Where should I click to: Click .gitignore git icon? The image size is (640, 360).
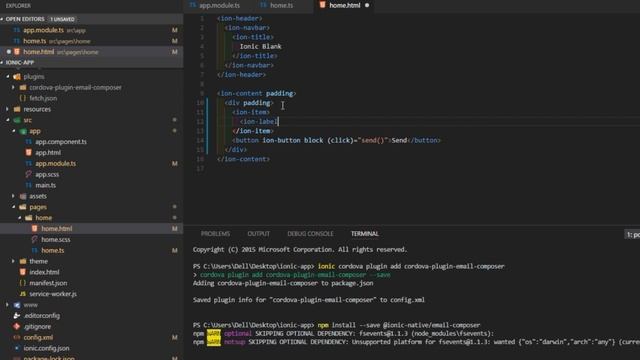tap(17, 327)
